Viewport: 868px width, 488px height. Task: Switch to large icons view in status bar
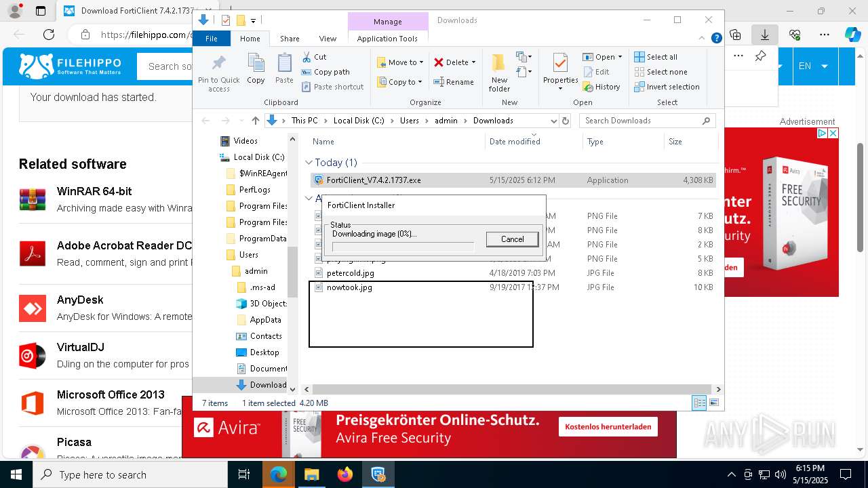pyautogui.click(x=713, y=403)
